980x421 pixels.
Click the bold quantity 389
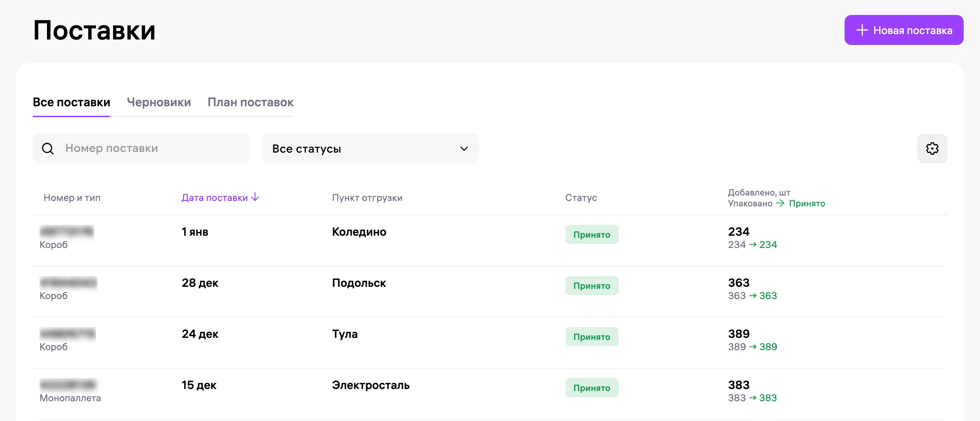pos(738,334)
